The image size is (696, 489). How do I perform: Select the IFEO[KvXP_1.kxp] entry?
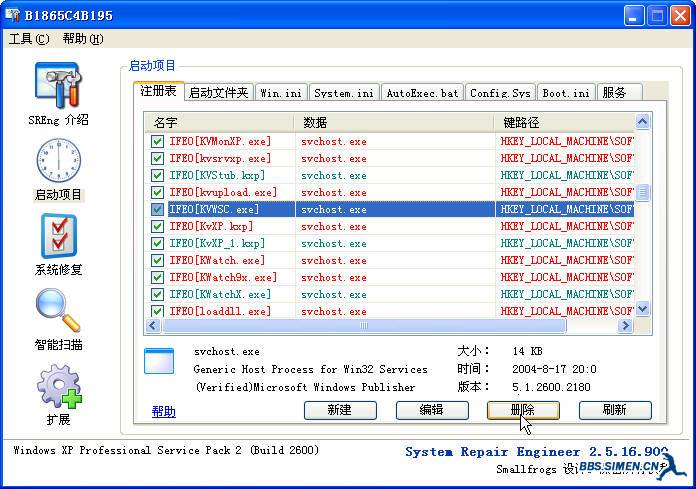tap(217, 243)
